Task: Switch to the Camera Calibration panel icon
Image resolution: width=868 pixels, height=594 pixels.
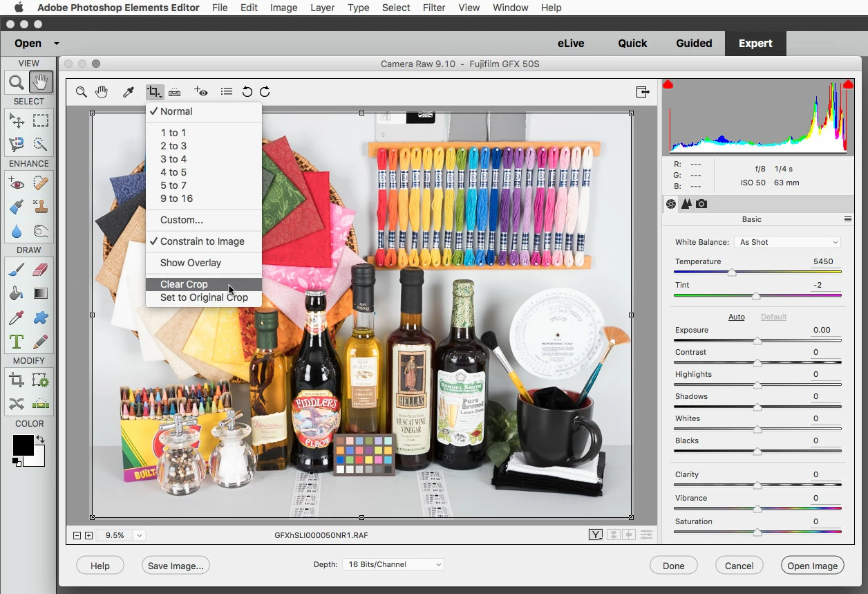Action: [701, 203]
